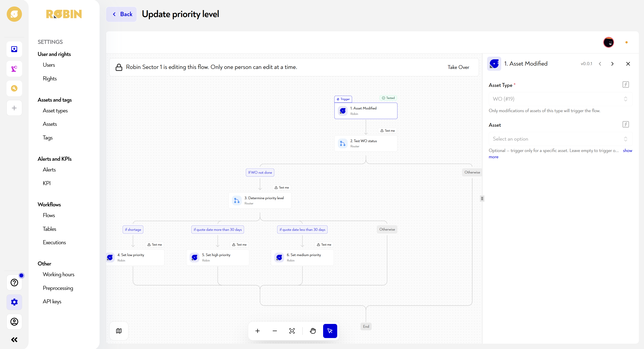Open the blue upload module icon
This screenshot has height=349, width=644.
14,49
